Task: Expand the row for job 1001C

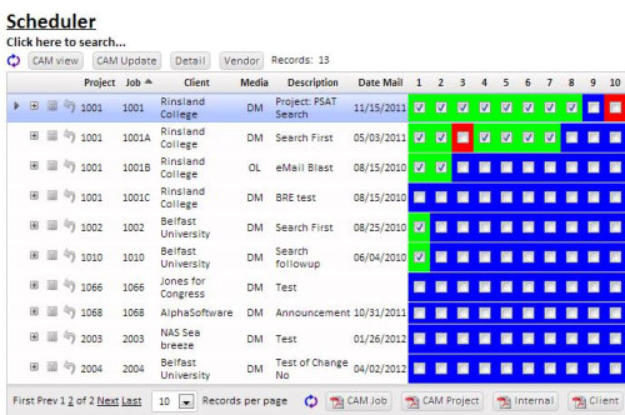Action: coord(34,197)
